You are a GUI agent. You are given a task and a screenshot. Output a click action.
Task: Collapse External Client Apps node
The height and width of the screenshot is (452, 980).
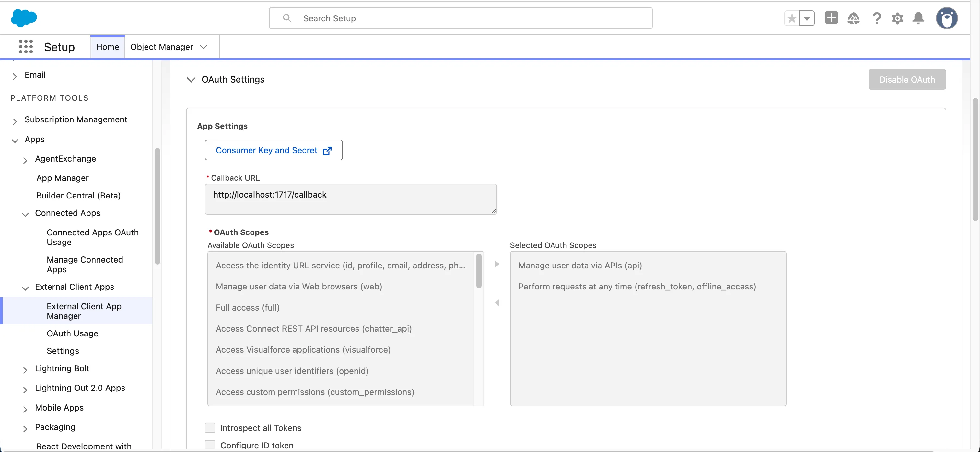[25, 288]
